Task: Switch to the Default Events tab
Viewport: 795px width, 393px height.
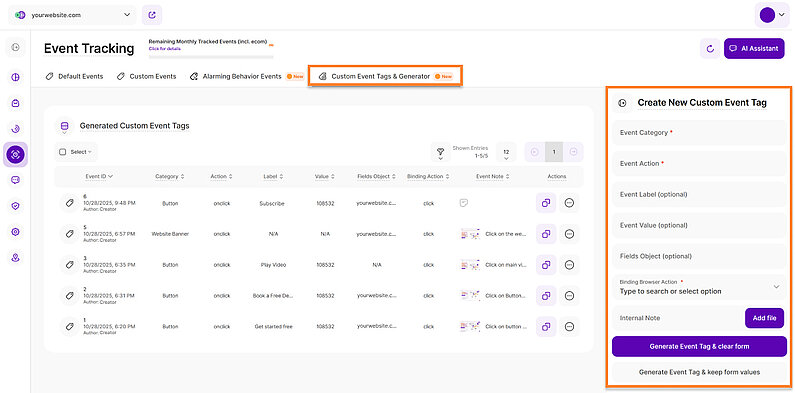Action: pyautogui.click(x=74, y=77)
